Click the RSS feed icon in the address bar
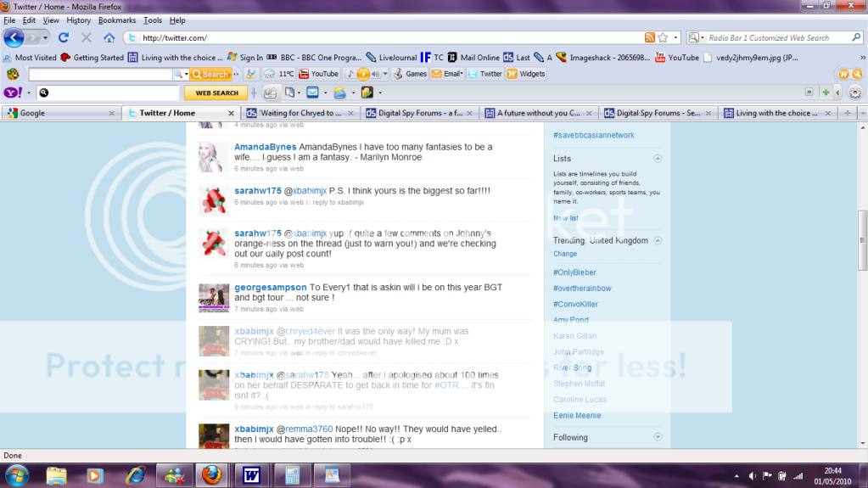 tap(649, 37)
